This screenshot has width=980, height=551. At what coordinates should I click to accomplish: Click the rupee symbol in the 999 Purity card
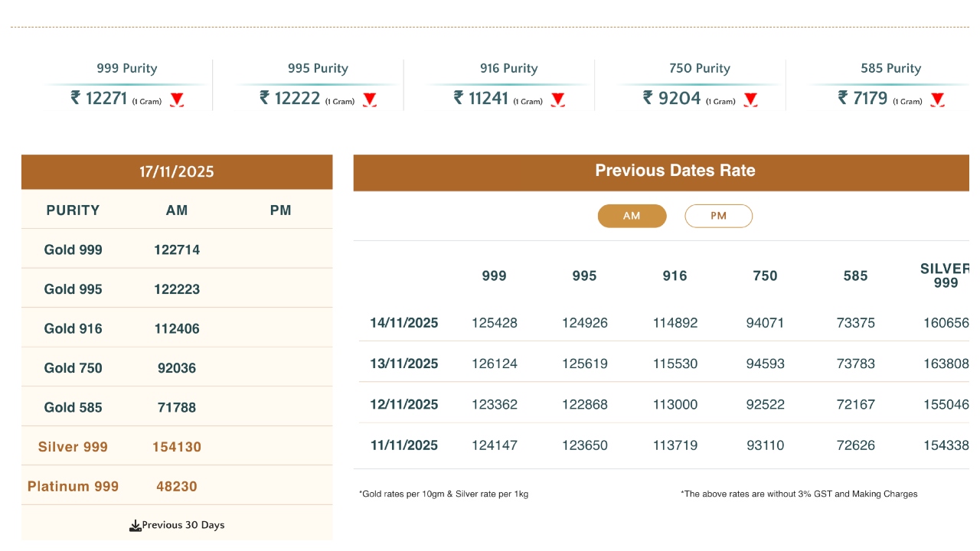pyautogui.click(x=75, y=98)
